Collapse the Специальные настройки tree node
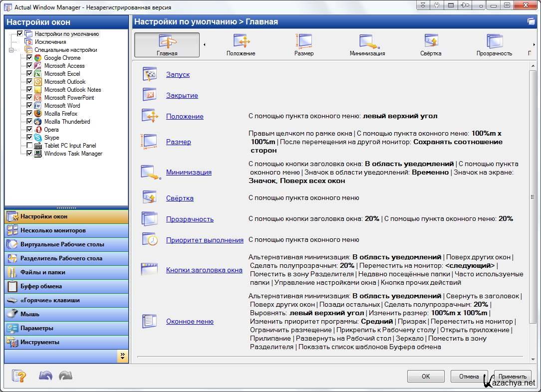 tap(11, 50)
